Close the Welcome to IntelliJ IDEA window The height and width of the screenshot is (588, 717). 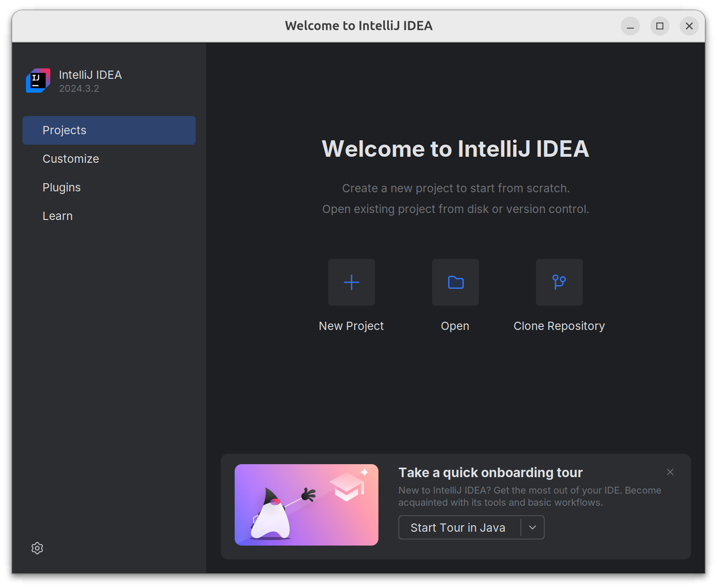[689, 26]
